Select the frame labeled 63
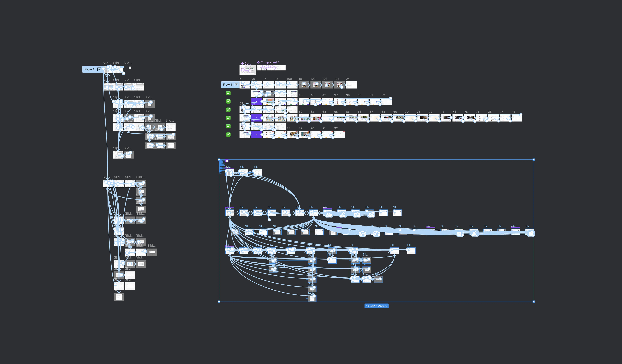Viewport: 622px width, 364px height. click(328, 118)
